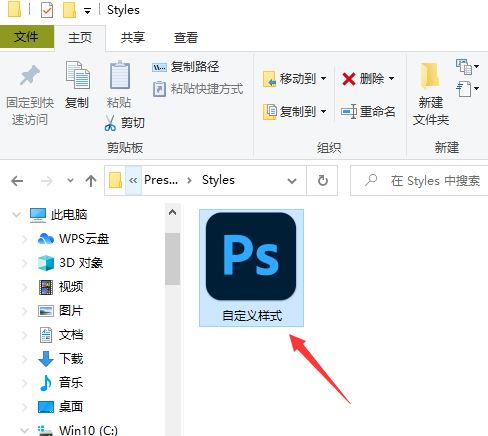Viewport: 488px width, 436px height.
Task: Expand the 图片 tree node
Action: 25,311
